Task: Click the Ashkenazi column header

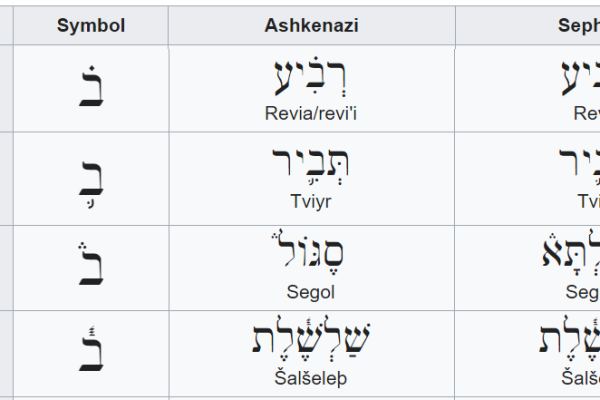Action: coord(311,26)
